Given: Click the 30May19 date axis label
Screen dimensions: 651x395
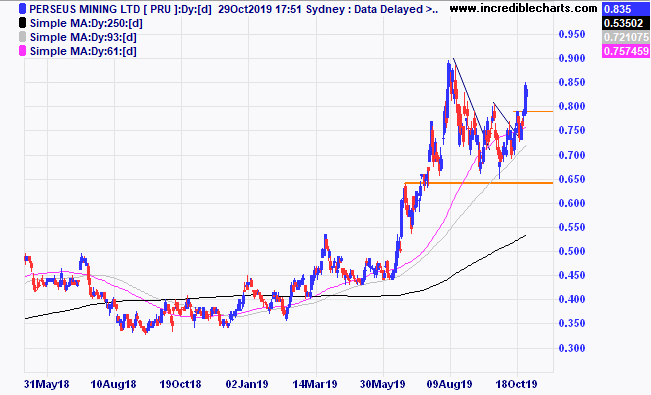Looking at the screenshot, I should point(382,384).
